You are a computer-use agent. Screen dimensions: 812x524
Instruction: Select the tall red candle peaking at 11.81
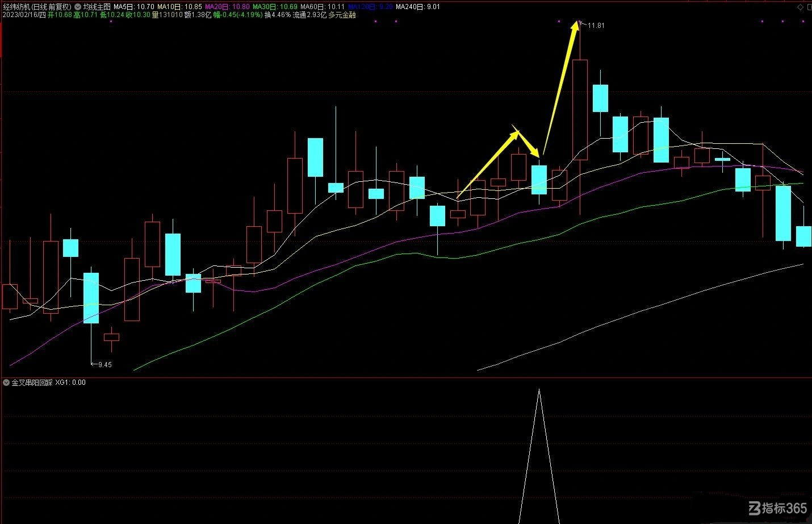tap(580, 110)
